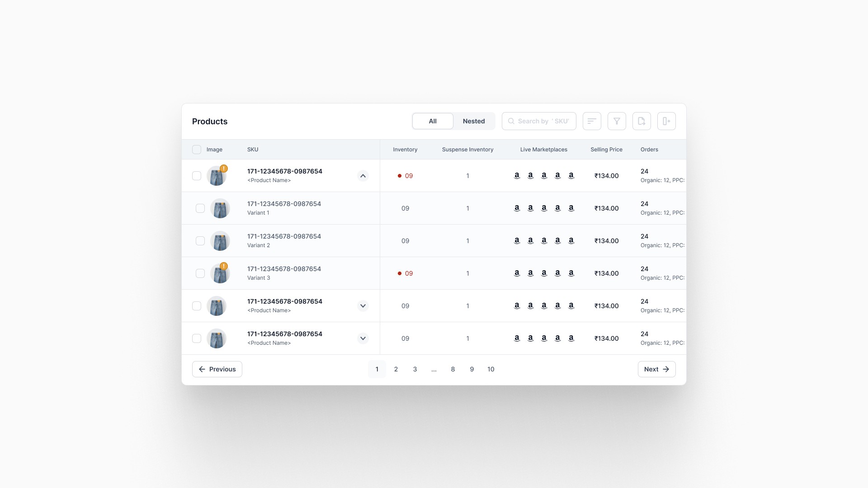Expand the second-to-last product row chevron
Viewport: 868px width, 488px height.
coord(363,306)
